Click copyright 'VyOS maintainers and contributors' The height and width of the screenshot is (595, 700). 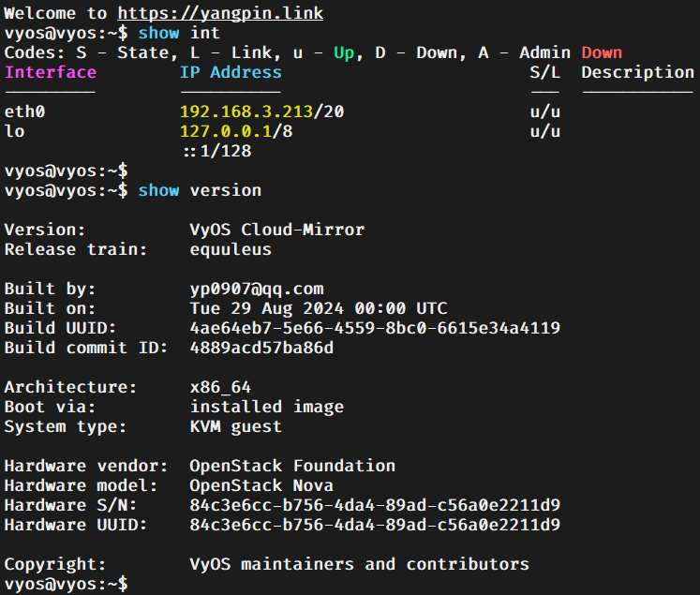tap(360, 564)
